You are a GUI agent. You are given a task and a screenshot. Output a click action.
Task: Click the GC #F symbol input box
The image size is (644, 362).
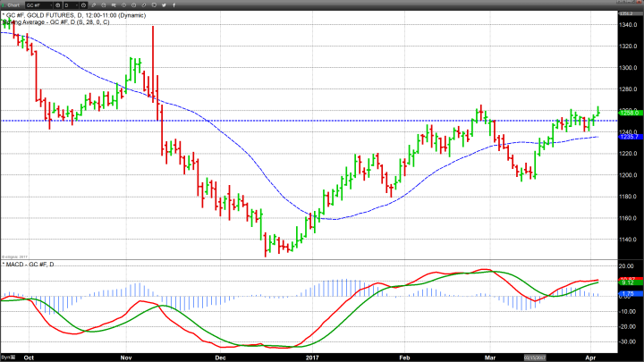coord(39,4)
